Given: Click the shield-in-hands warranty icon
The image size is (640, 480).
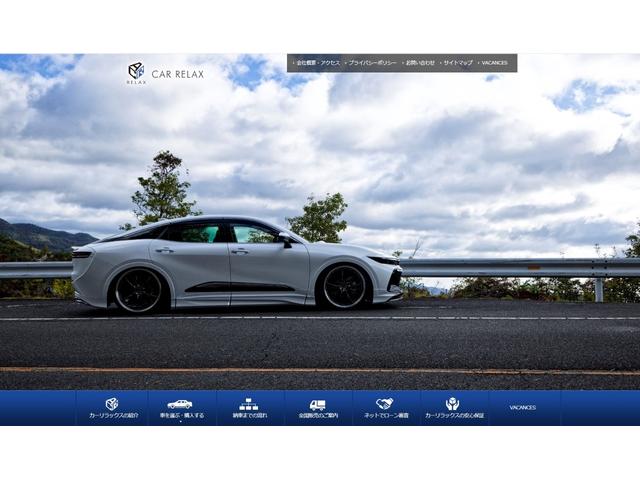Looking at the screenshot, I should pyautogui.click(x=452, y=403).
